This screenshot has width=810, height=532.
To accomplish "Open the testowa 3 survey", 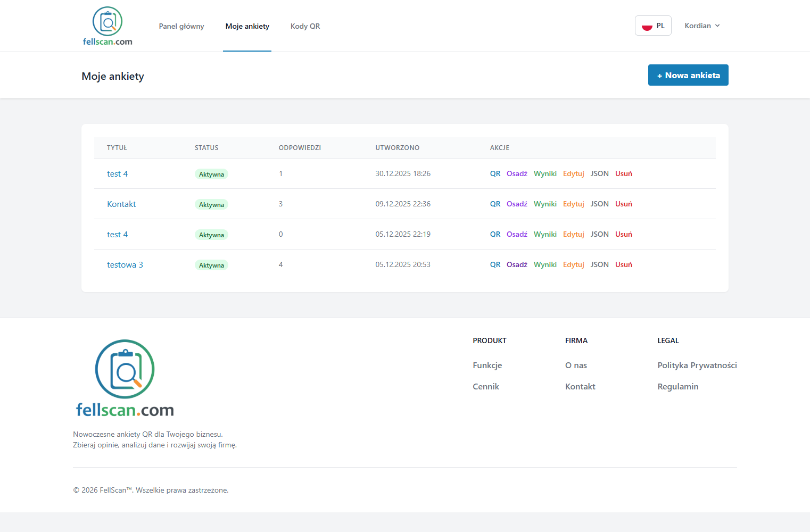I will pos(125,265).
